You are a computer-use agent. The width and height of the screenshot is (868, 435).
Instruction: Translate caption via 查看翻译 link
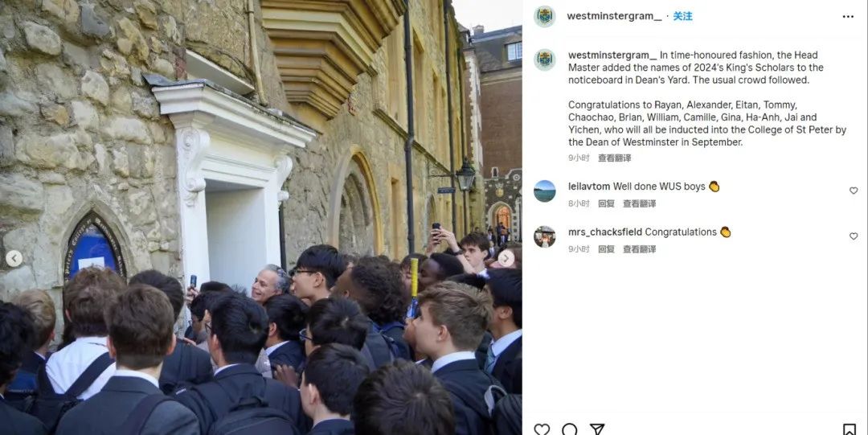click(615, 158)
